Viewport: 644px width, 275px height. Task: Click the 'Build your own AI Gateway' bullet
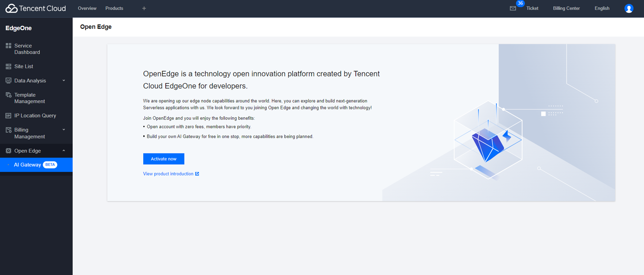[x=230, y=136]
